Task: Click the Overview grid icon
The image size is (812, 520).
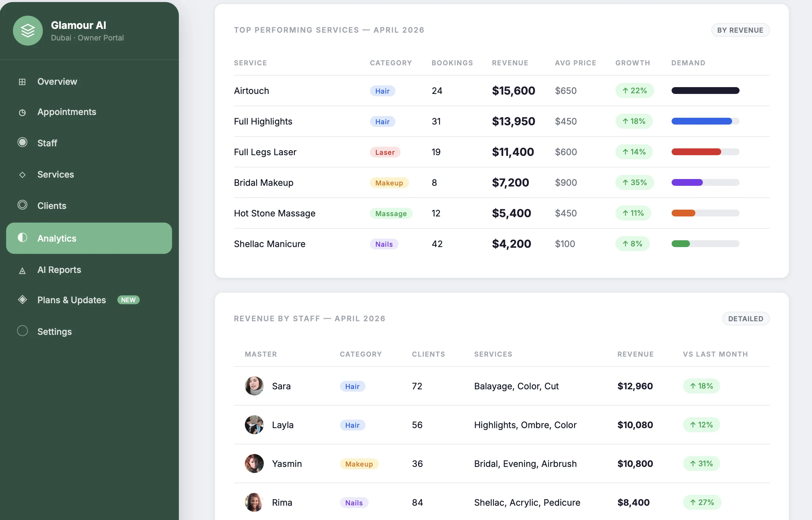Action: click(22, 82)
